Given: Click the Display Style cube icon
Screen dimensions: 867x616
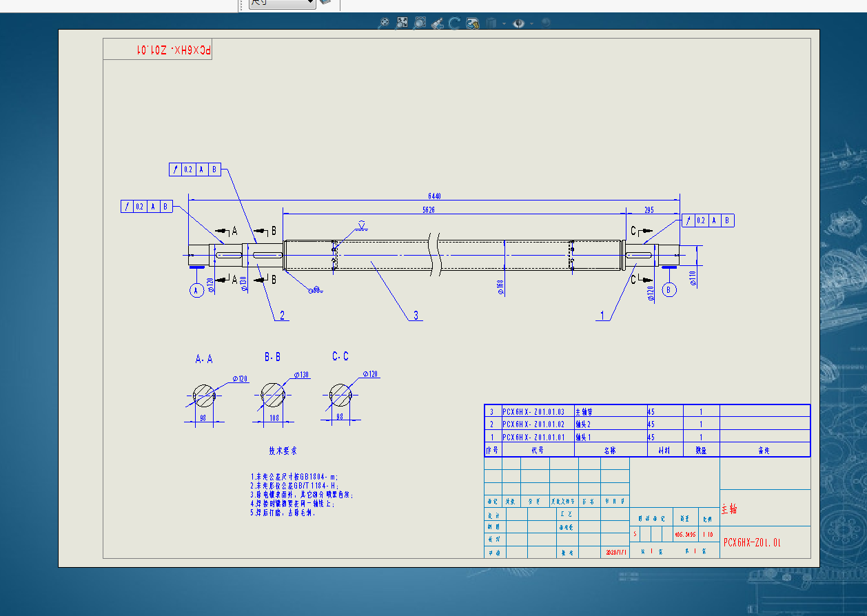Looking at the screenshot, I should pos(491,23).
